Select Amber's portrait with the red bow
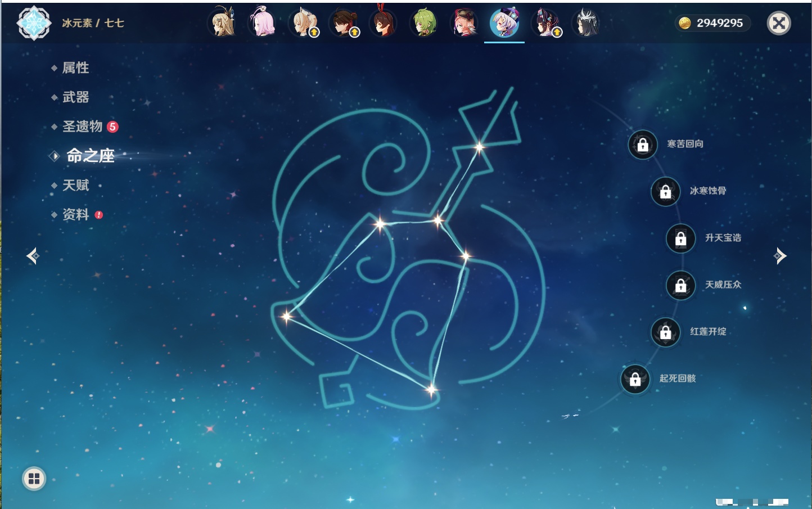The image size is (812, 509). 384,23
